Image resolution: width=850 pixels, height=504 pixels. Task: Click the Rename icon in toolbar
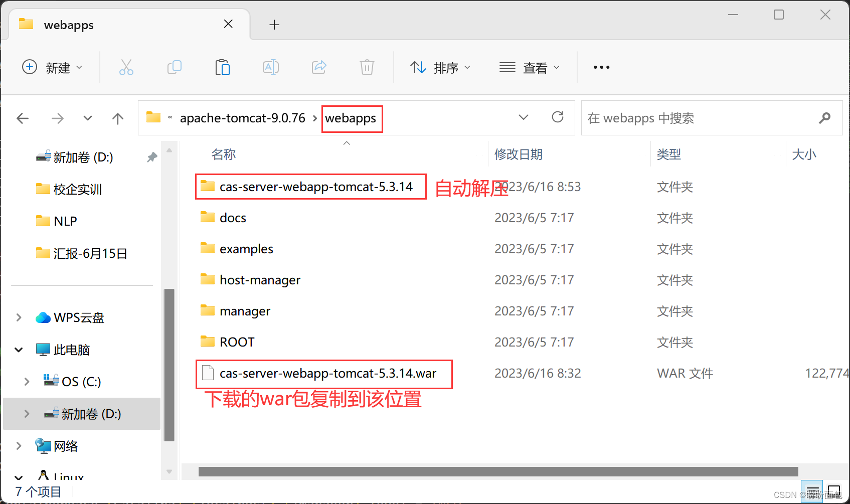pos(271,67)
